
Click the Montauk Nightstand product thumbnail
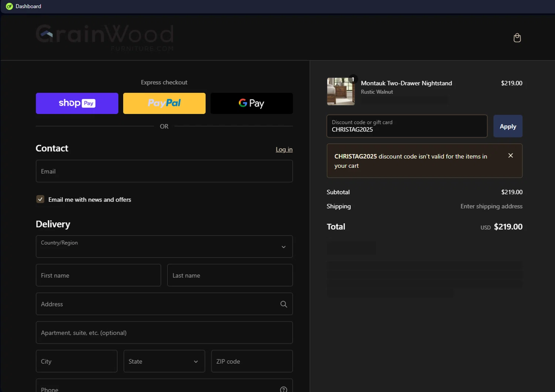(x=341, y=91)
